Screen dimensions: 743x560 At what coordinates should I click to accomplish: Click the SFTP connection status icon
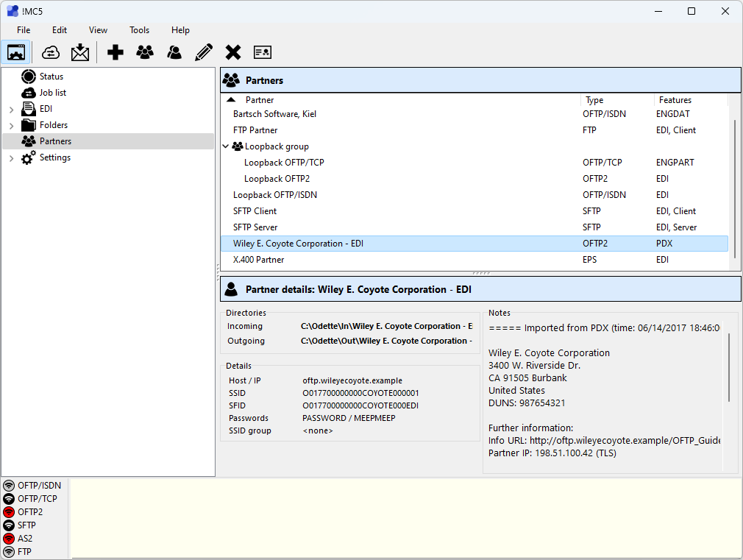[9, 525]
